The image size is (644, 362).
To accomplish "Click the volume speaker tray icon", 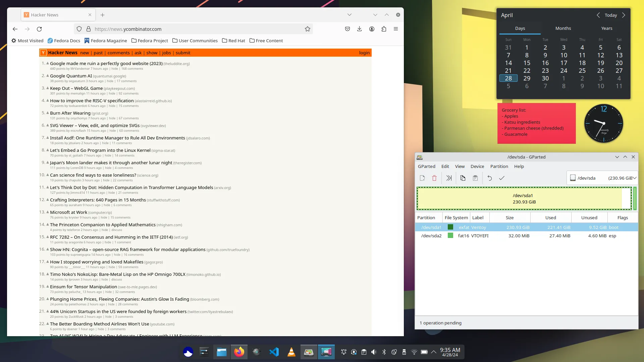I will click(x=374, y=352).
